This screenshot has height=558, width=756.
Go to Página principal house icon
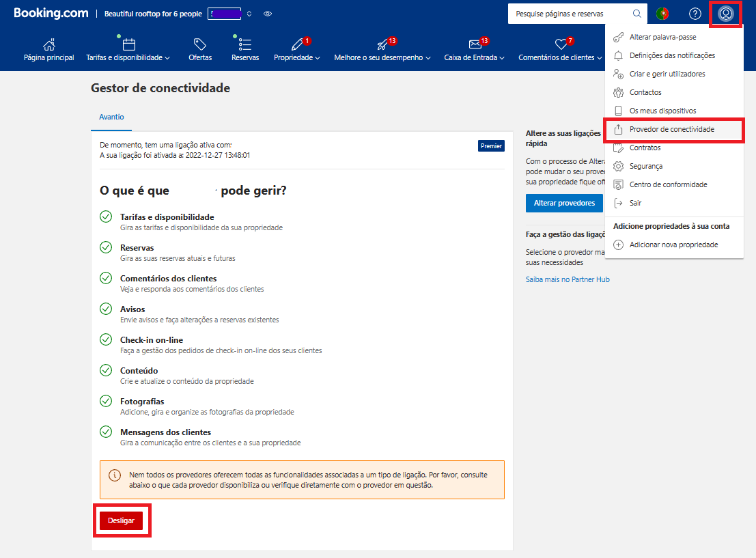point(49,44)
